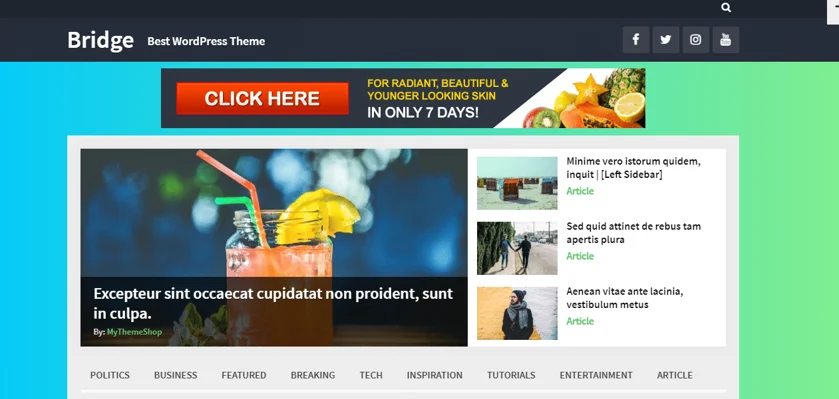Select the BREAKING menu item

[313, 375]
